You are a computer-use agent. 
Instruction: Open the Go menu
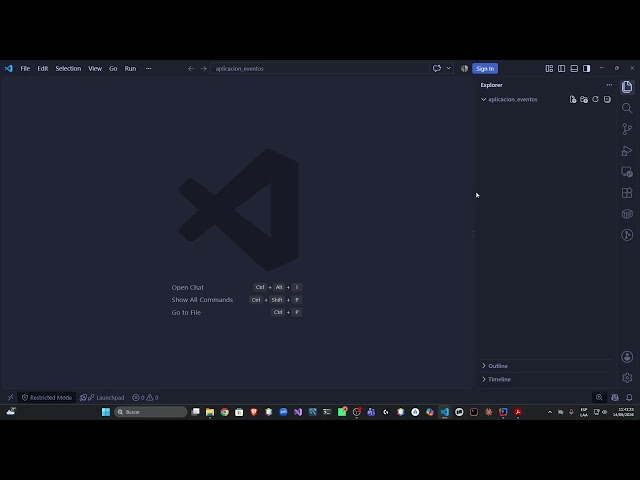click(113, 69)
